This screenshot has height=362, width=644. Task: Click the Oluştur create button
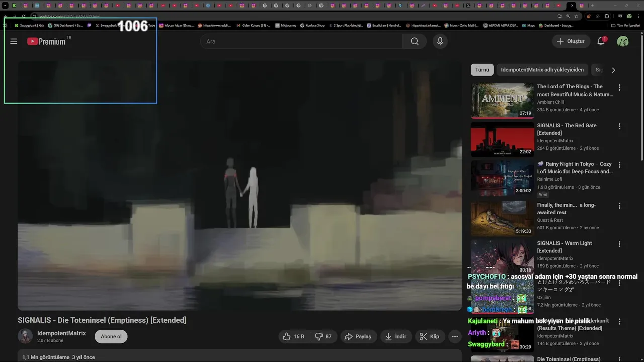coord(571,41)
